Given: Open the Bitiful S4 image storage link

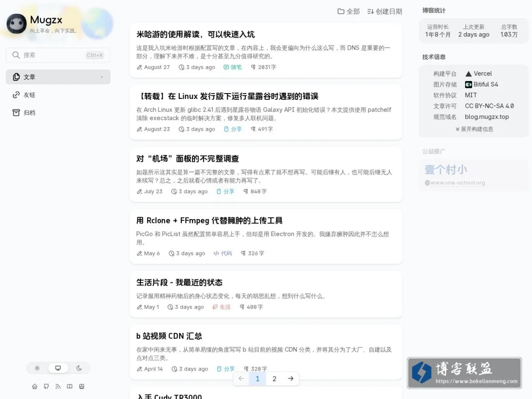Looking at the screenshot, I should (x=481, y=84).
